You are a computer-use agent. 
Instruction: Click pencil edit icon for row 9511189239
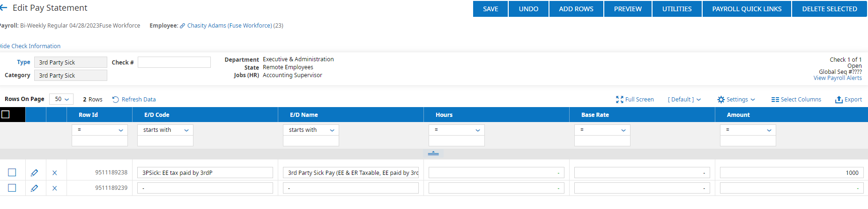point(34,188)
